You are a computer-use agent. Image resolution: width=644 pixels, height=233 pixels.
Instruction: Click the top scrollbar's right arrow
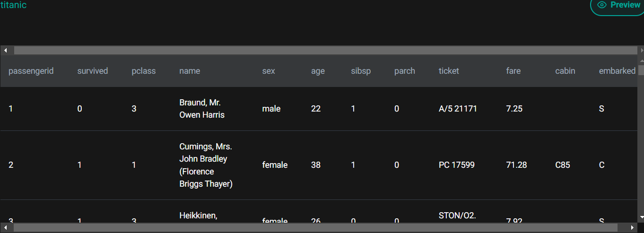(x=641, y=50)
